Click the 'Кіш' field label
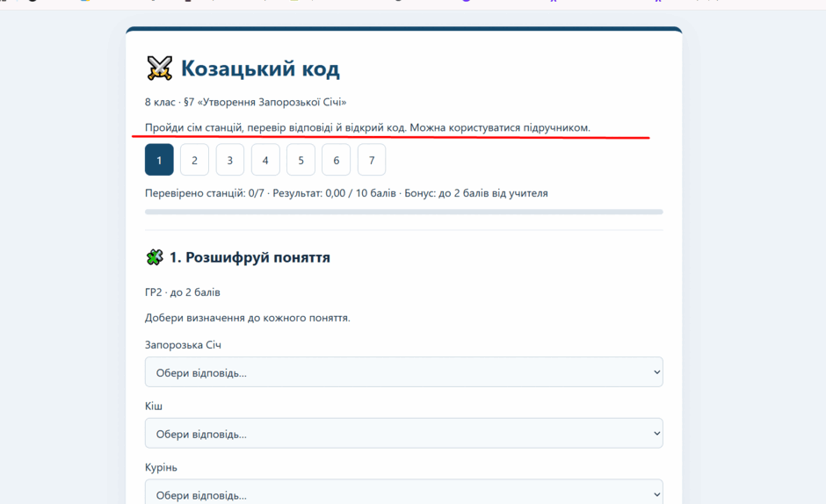Screen dimensions: 826x504 pyautogui.click(x=153, y=406)
